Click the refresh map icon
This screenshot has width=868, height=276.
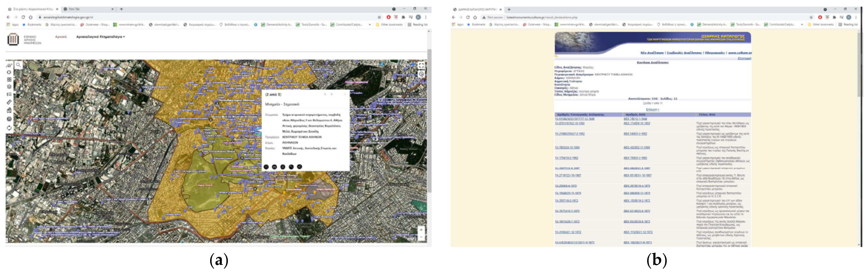[9, 128]
